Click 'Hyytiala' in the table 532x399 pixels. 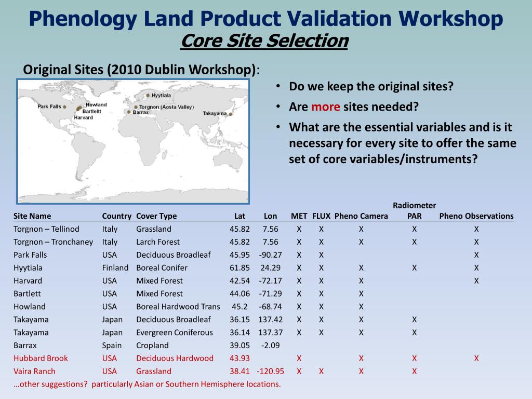[28, 268]
